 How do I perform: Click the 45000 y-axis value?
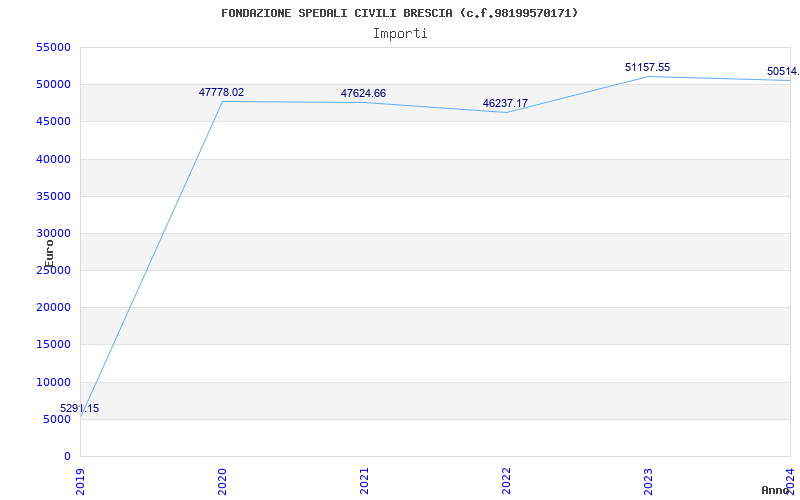click(54, 121)
